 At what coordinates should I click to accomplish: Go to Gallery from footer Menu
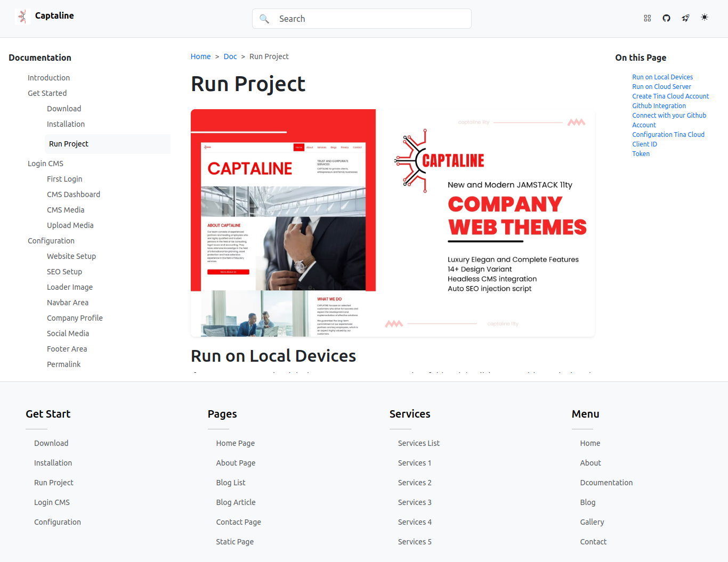point(592,522)
